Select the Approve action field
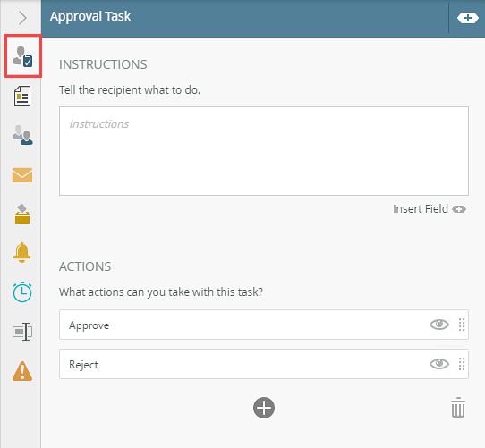 [264, 325]
